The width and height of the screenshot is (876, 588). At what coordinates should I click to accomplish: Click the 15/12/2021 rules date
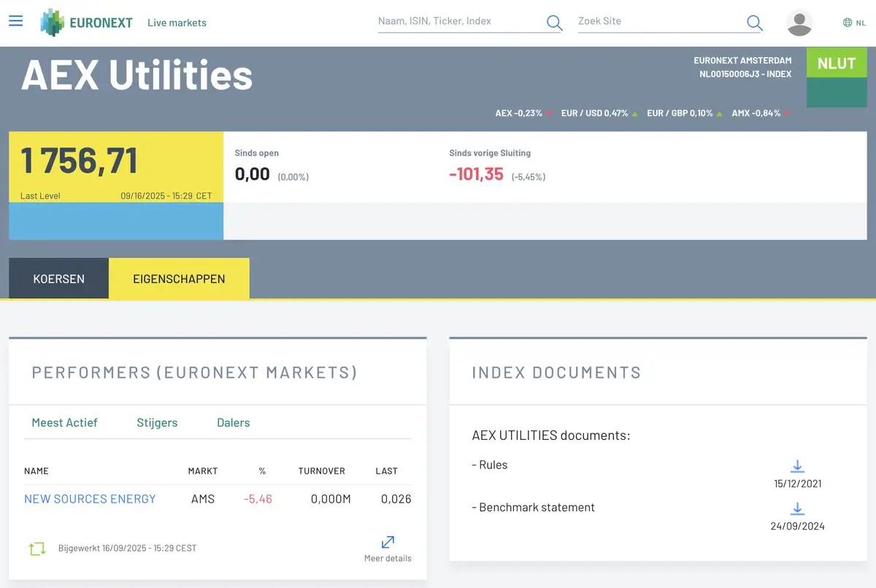[798, 484]
